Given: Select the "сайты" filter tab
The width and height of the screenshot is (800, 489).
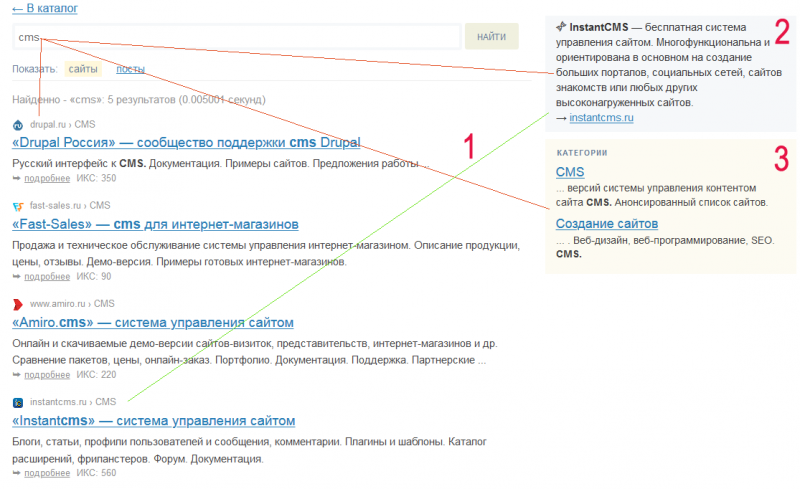Looking at the screenshot, I should [83, 69].
